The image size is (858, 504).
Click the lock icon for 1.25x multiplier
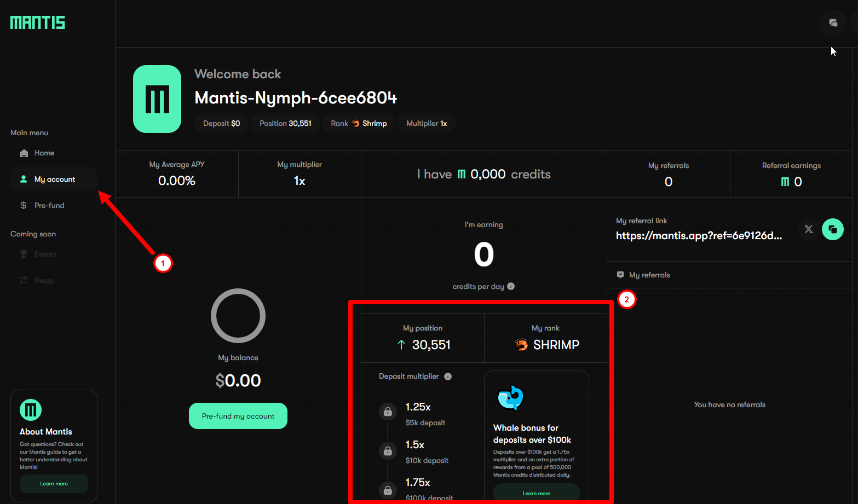point(388,412)
